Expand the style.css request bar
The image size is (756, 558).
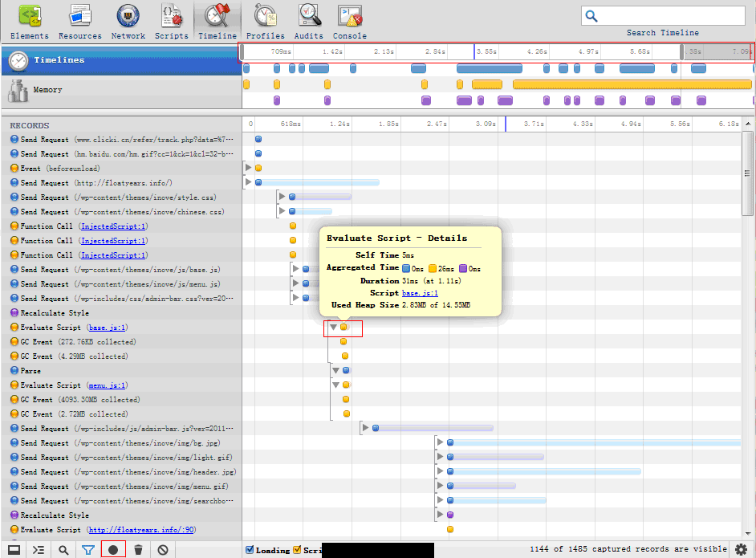pos(282,197)
